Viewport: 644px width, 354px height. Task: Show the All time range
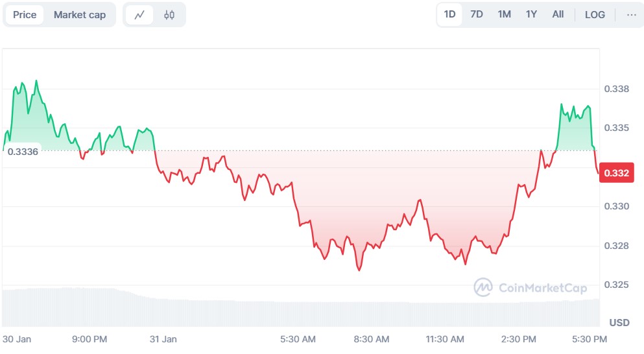pos(558,14)
